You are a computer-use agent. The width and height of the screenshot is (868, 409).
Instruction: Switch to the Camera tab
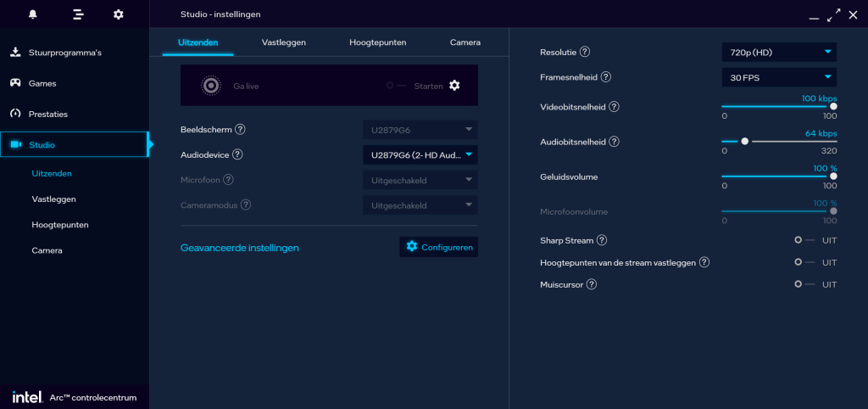[x=465, y=42]
